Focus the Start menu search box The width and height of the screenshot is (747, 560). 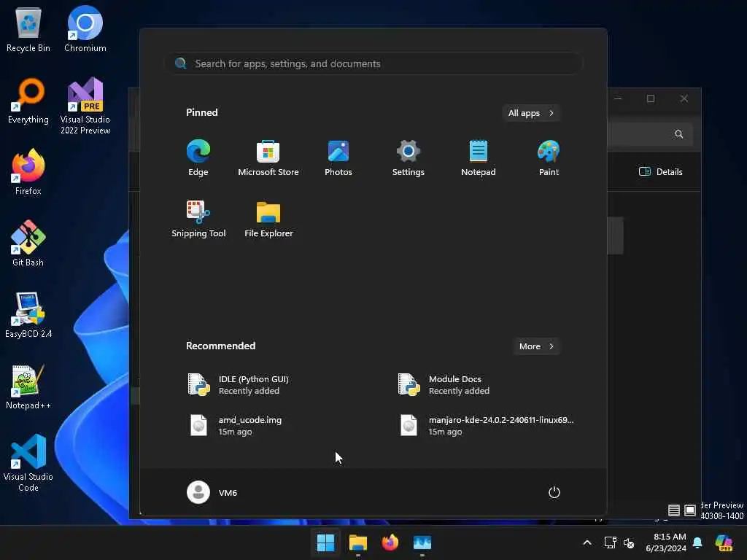pos(374,63)
